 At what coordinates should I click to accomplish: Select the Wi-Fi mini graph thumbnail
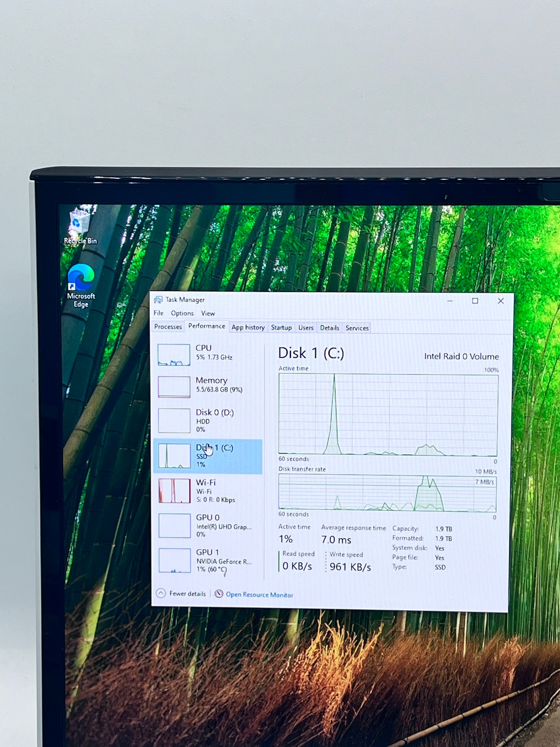tap(174, 491)
